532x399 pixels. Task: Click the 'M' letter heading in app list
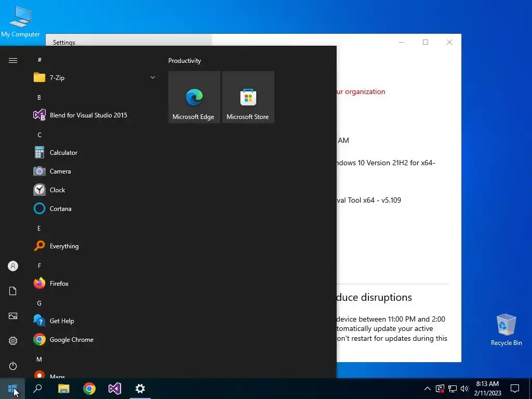tap(39, 360)
